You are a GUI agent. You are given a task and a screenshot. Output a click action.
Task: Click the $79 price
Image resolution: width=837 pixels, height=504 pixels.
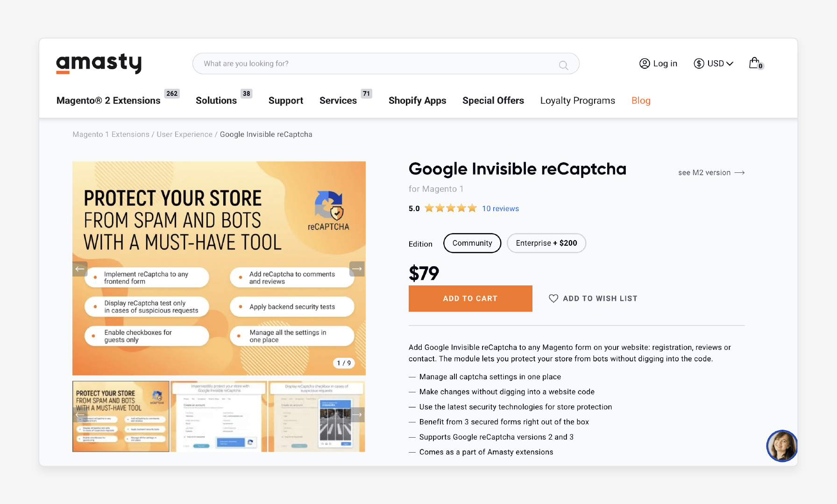pos(424,273)
